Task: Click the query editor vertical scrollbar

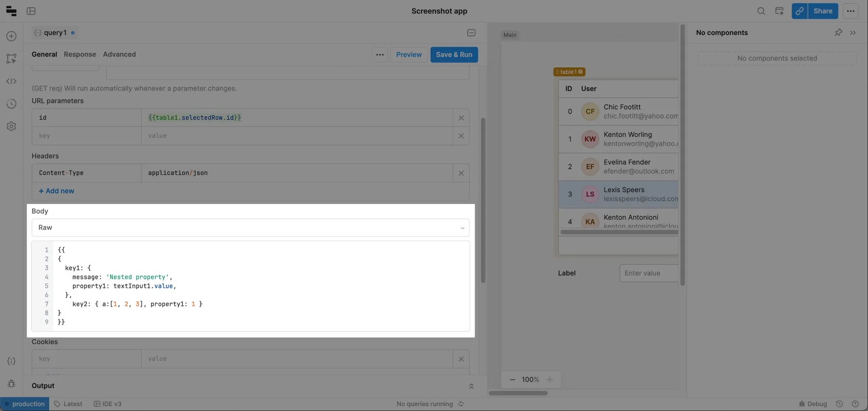Action: pos(483,200)
